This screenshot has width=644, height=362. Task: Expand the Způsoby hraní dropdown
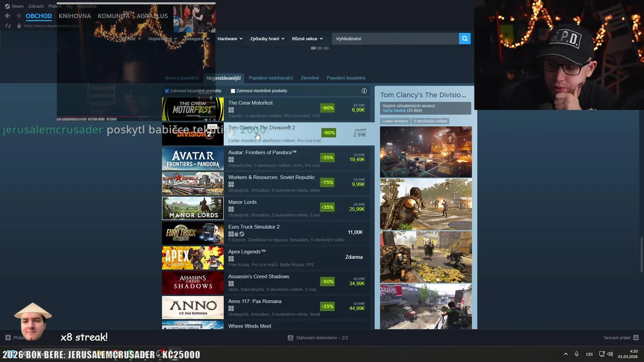(267, 39)
